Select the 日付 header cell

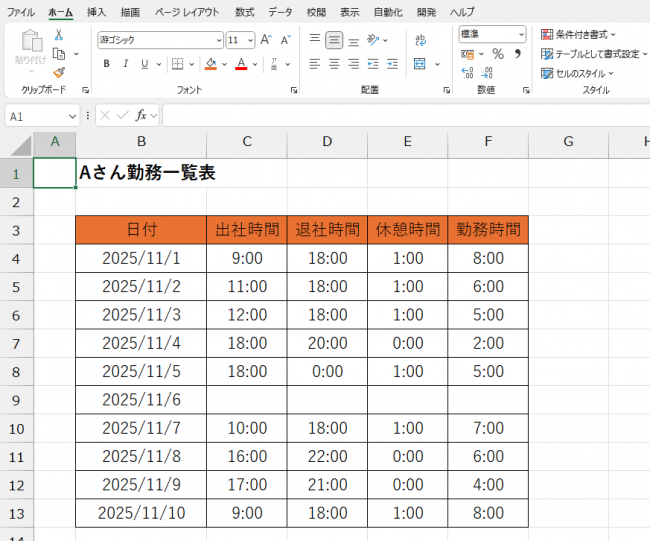click(x=141, y=229)
